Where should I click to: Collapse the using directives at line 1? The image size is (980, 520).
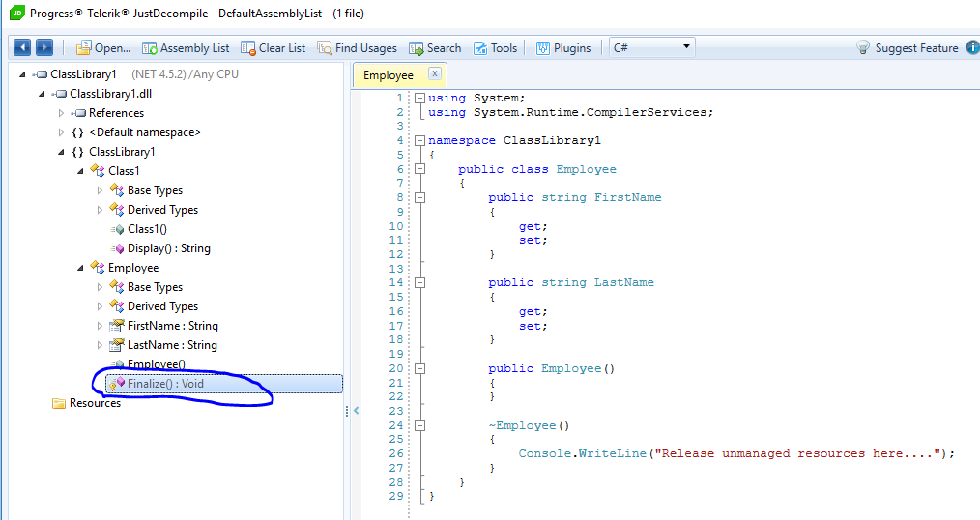[420, 99]
